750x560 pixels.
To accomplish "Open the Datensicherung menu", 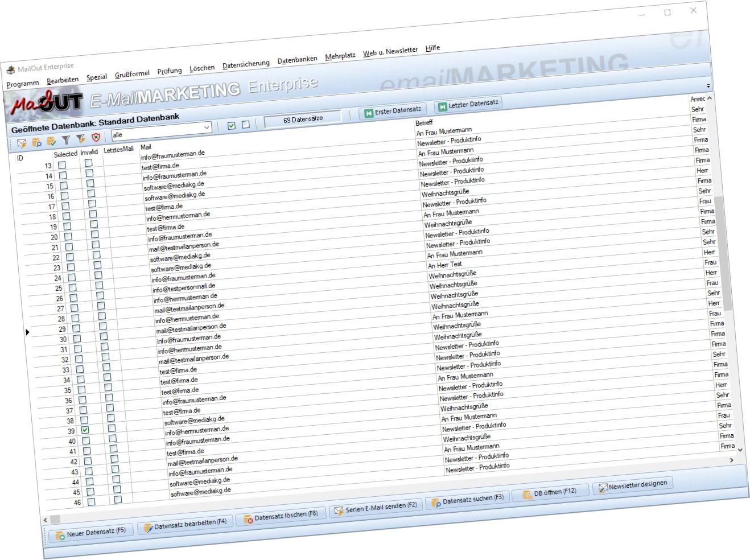I will point(246,64).
